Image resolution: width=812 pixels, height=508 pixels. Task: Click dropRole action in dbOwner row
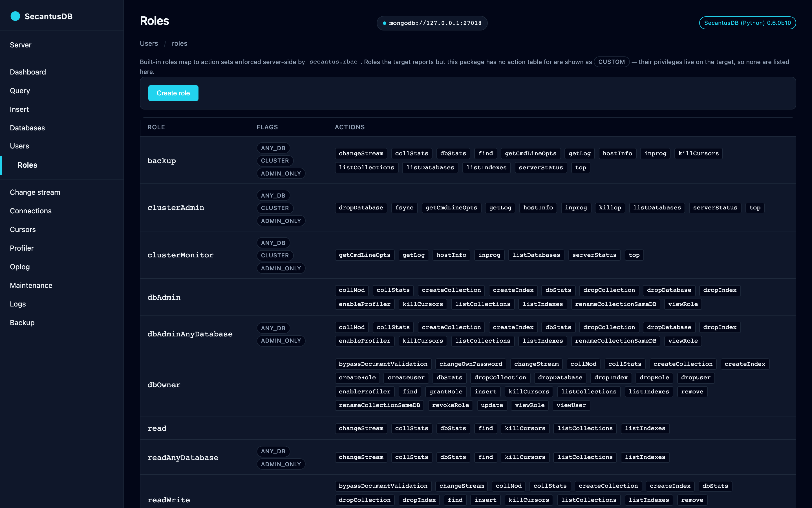[x=654, y=378]
